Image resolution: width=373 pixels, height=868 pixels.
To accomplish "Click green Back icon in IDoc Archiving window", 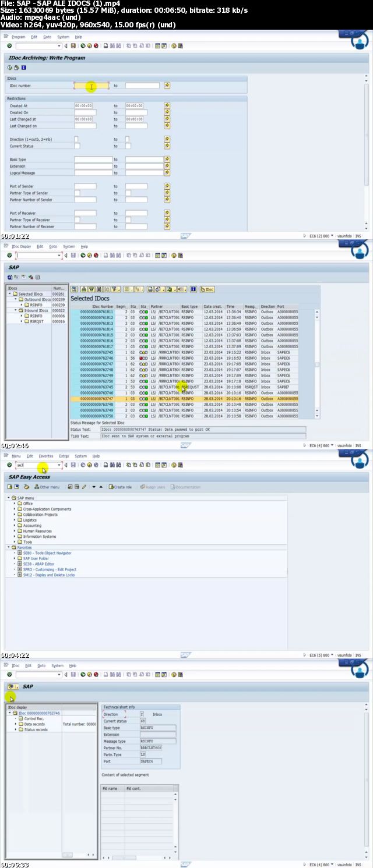I will pos(83,45).
